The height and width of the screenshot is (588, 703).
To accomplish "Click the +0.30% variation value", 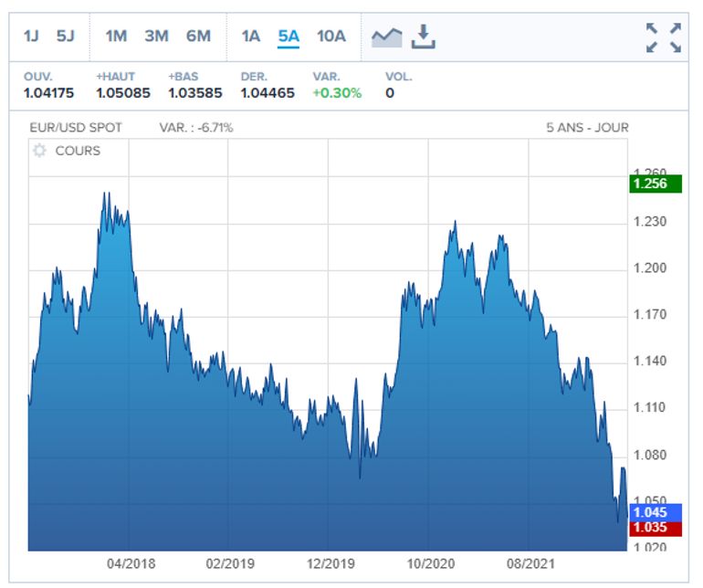I will click(x=337, y=92).
